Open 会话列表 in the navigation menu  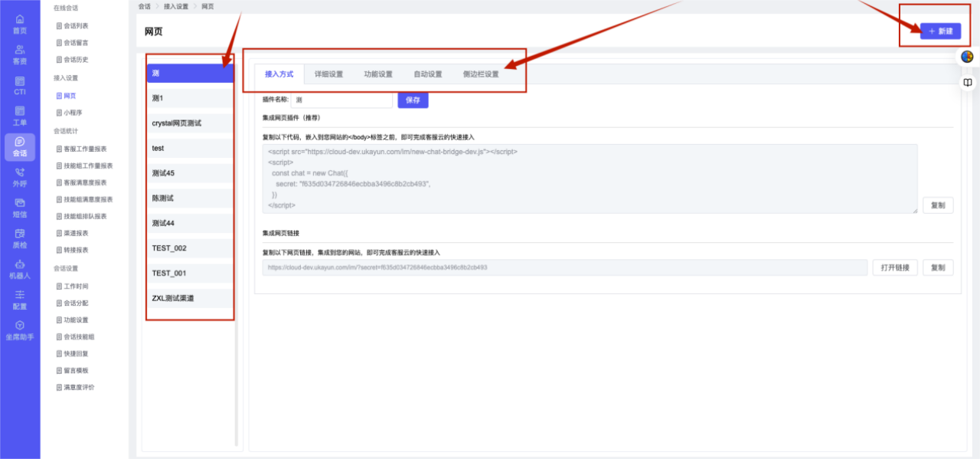[75, 25]
